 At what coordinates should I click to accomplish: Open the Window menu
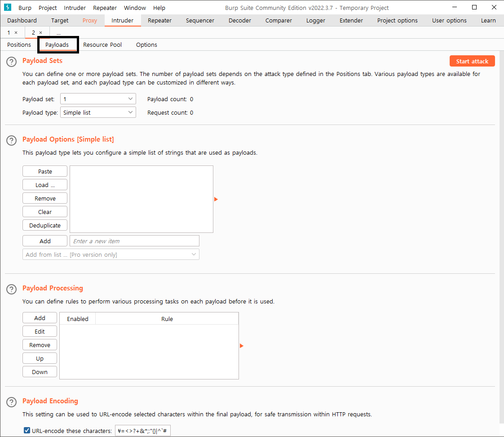[x=135, y=8]
